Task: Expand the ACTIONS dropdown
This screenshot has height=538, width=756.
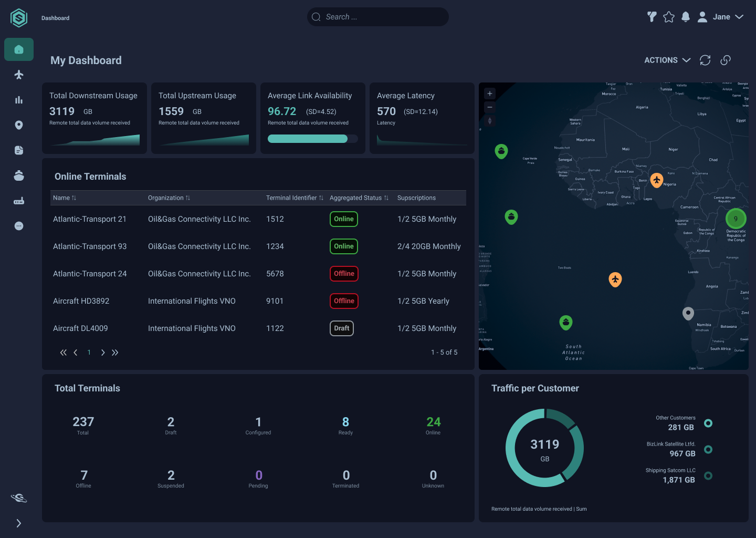Action: (667, 60)
